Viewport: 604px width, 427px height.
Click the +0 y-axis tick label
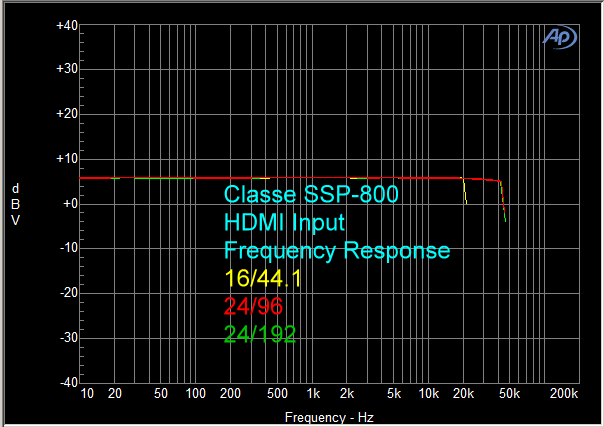(70, 204)
